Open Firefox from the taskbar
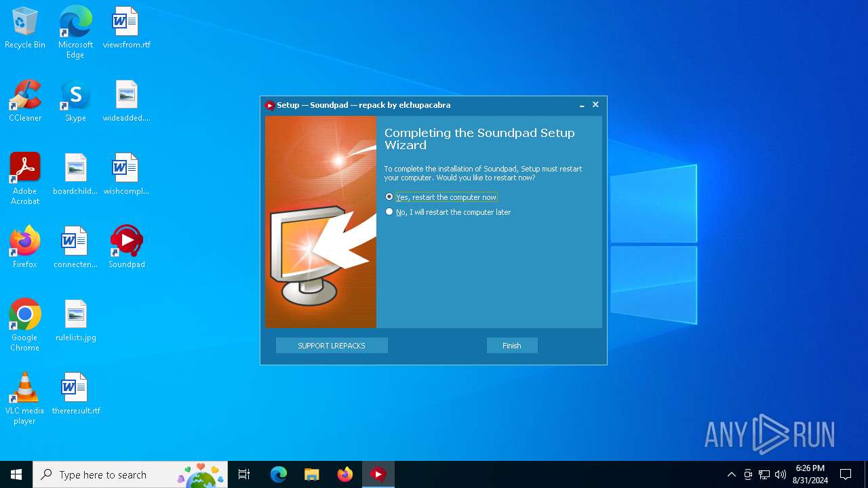Screen dimensions: 868x488 pos(344,474)
